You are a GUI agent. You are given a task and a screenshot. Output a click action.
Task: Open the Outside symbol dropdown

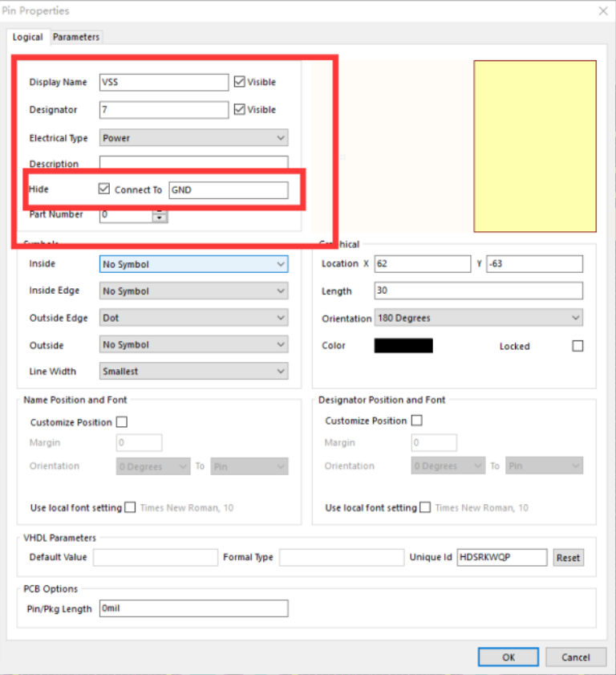point(193,344)
